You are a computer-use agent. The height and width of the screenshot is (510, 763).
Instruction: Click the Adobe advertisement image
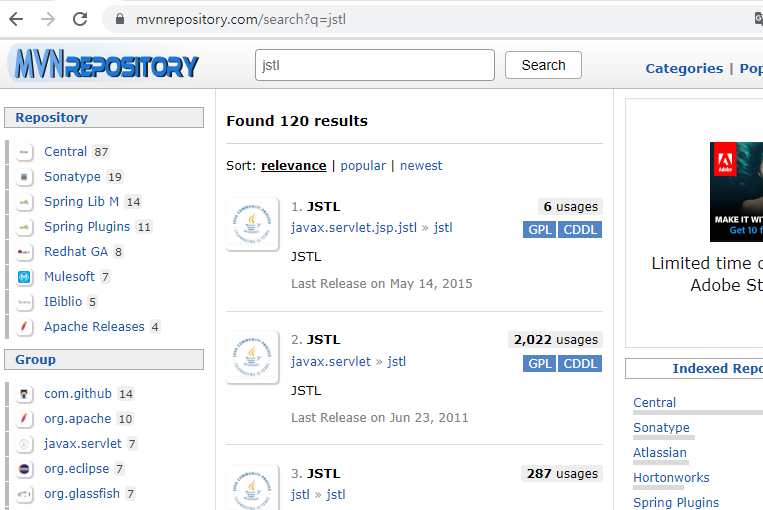(736, 192)
